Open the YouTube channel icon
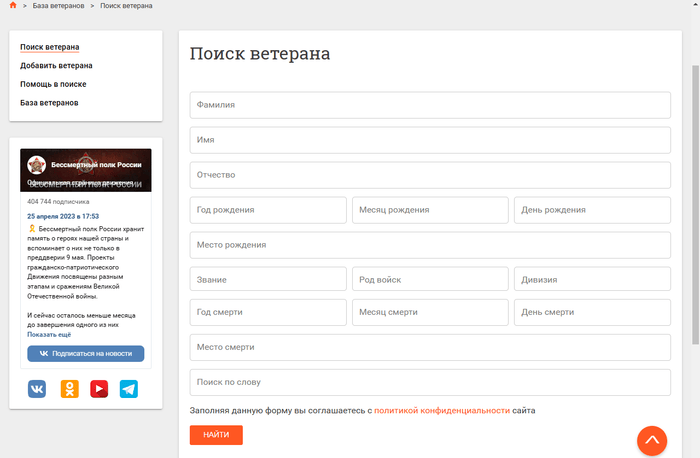700x458 pixels. click(99, 389)
